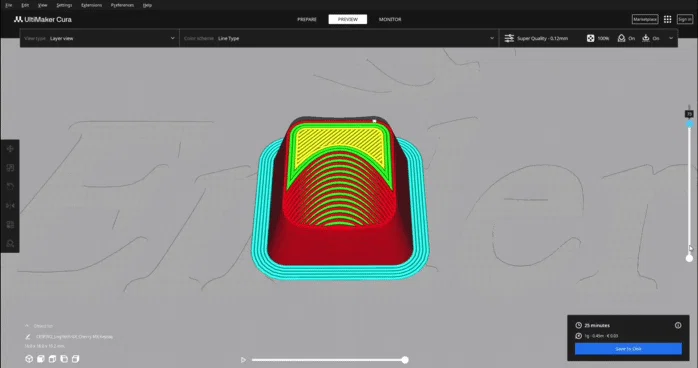Click the layer slider lower handle
Viewport: 698px width, 368px height.
(x=689, y=258)
